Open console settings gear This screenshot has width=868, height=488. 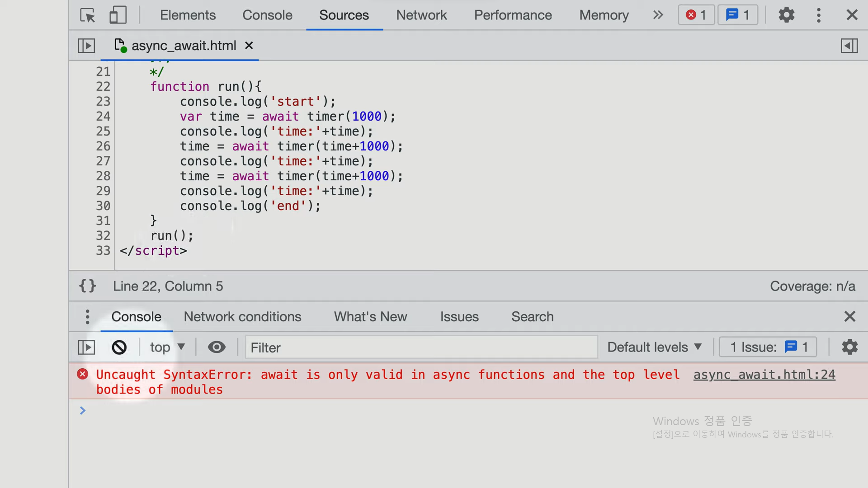pyautogui.click(x=849, y=347)
